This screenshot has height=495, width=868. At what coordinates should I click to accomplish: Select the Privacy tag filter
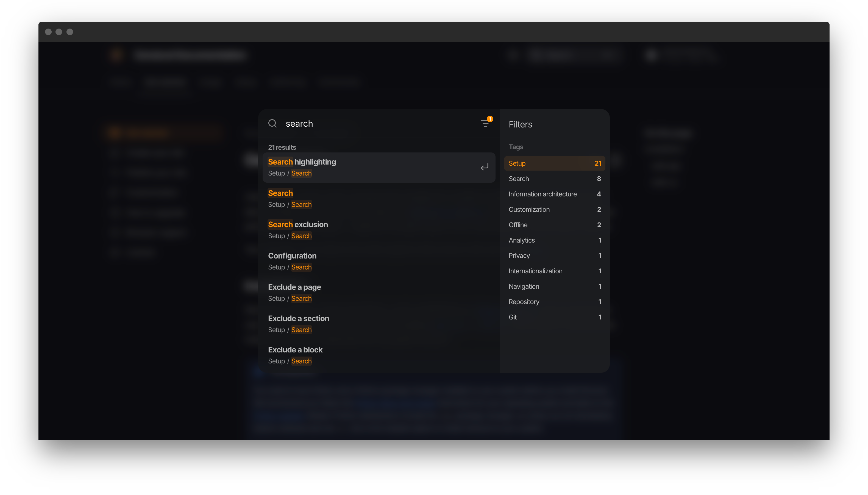click(554, 255)
